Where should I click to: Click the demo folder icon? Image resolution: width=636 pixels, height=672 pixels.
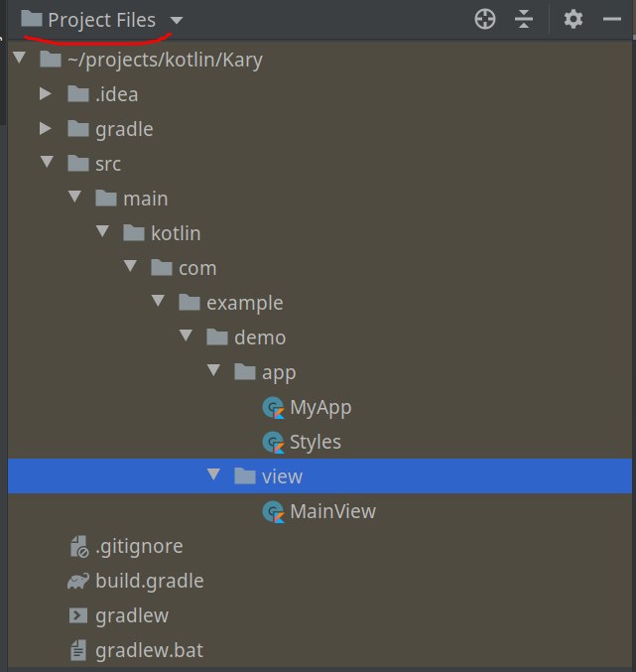click(217, 336)
